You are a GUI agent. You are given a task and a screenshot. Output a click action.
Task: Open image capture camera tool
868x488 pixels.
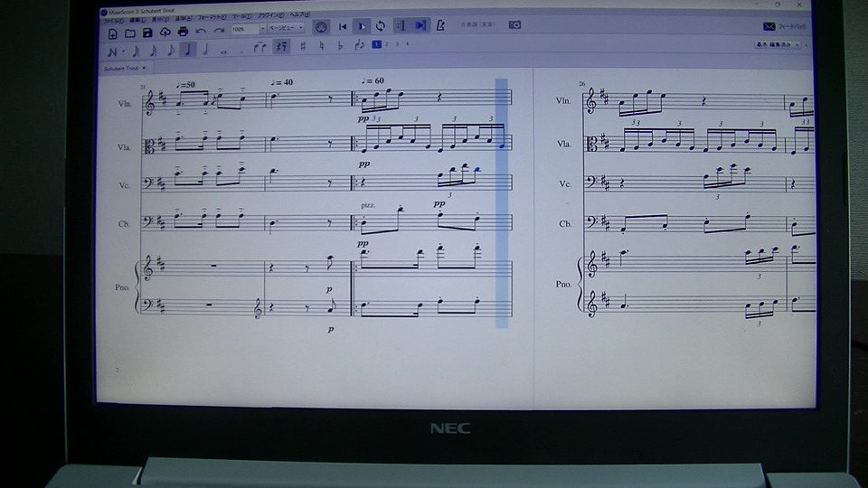tap(514, 25)
